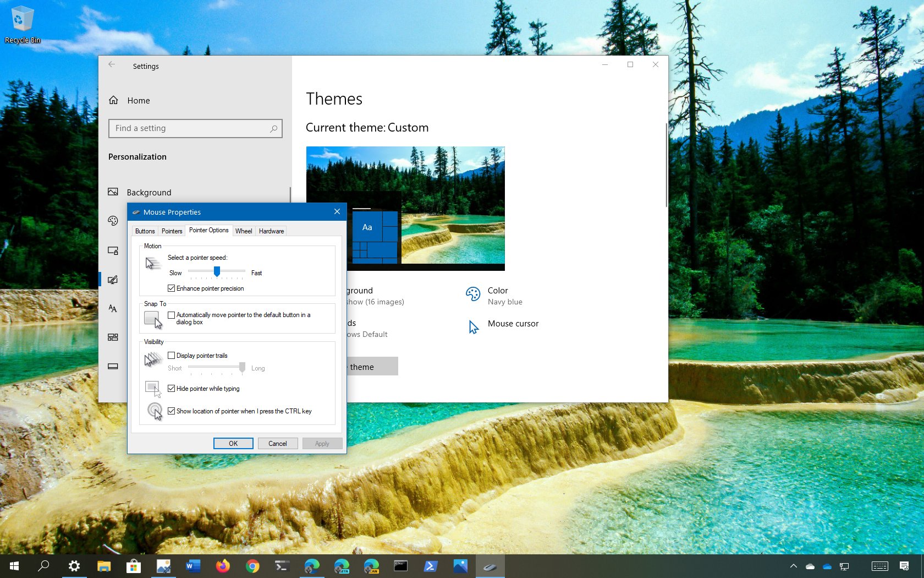Click the palette icon beside Navy blue
924x578 pixels.
473,294
